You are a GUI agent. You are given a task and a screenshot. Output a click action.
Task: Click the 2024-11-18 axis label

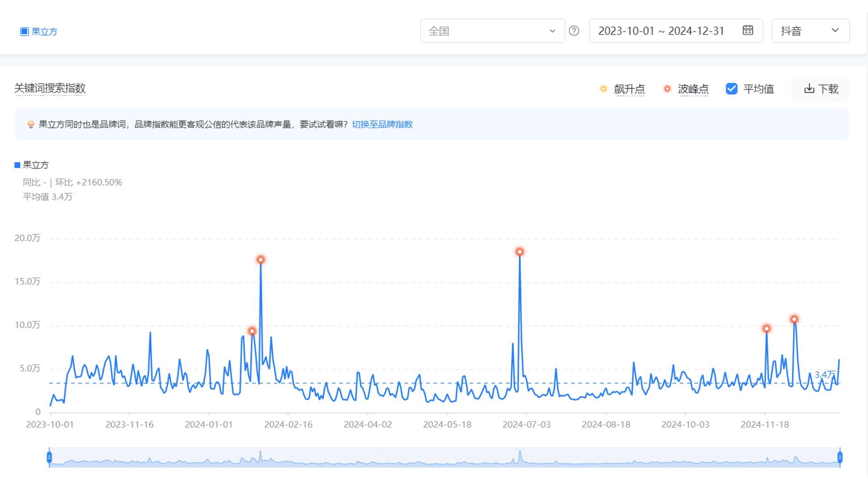pos(765,425)
